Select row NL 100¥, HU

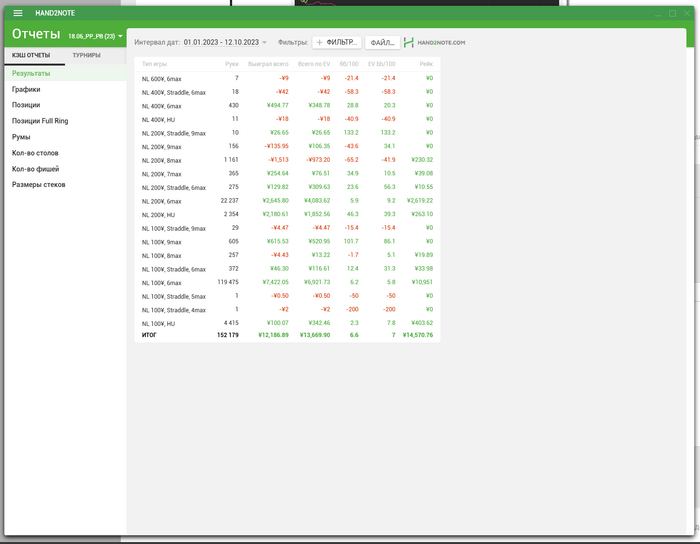tap(287, 324)
